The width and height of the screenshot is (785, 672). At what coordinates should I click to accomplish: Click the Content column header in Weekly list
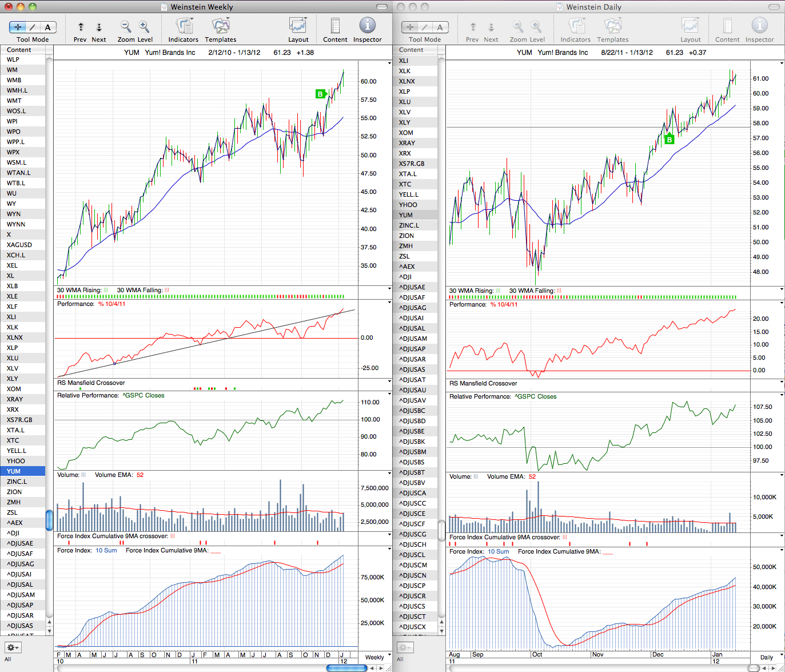point(23,50)
